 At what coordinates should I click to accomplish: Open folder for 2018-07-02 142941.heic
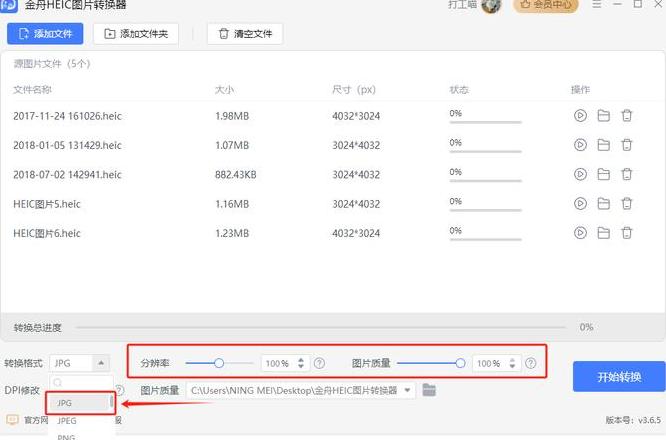[604, 174]
